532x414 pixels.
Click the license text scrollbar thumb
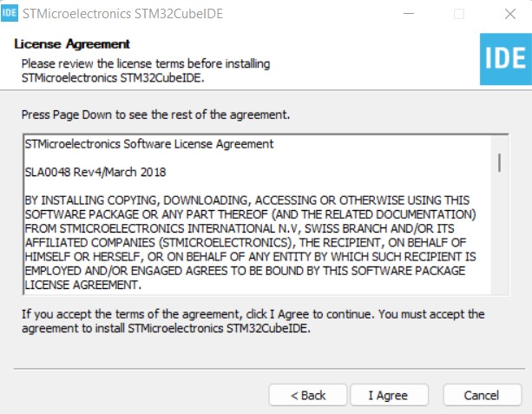499,162
